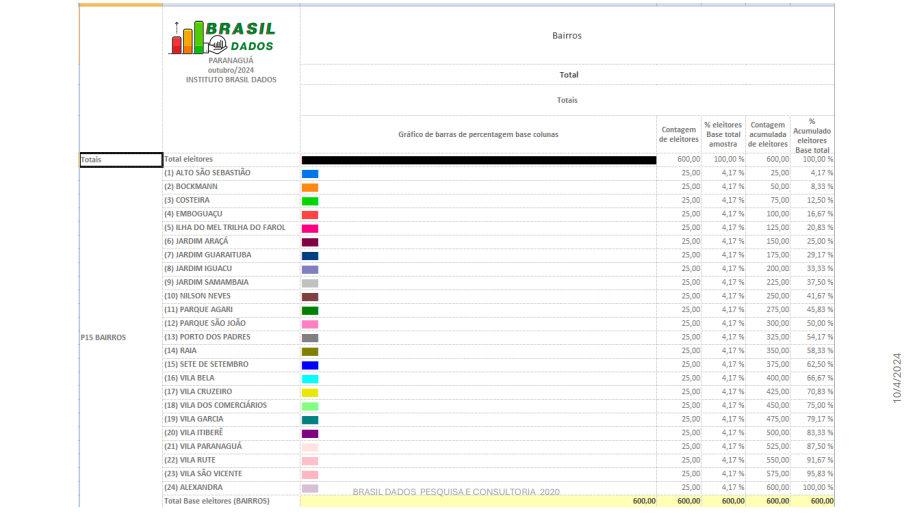
Task: Select the Bairros header cell
Action: [567, 36]
